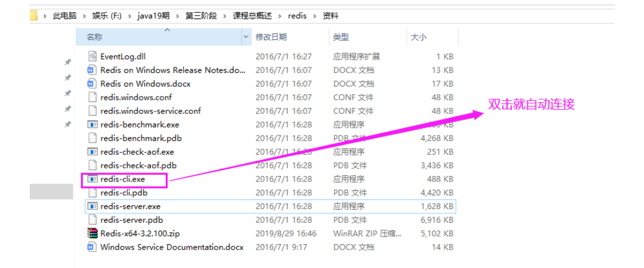Select the file name redis.windows.conf
644x268 pixels.
pyautogui.click(x=136, y=97)
